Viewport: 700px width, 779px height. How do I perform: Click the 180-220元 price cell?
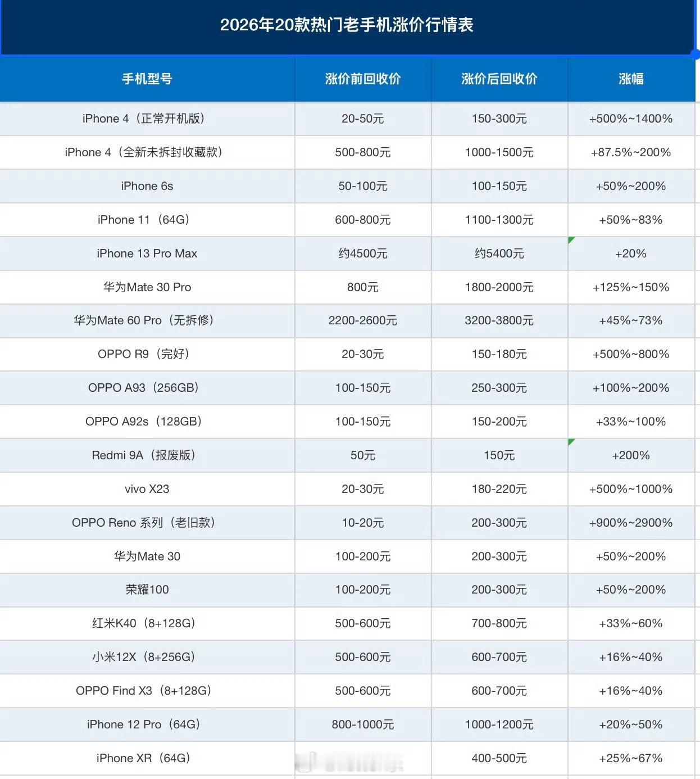pos(499,489)
